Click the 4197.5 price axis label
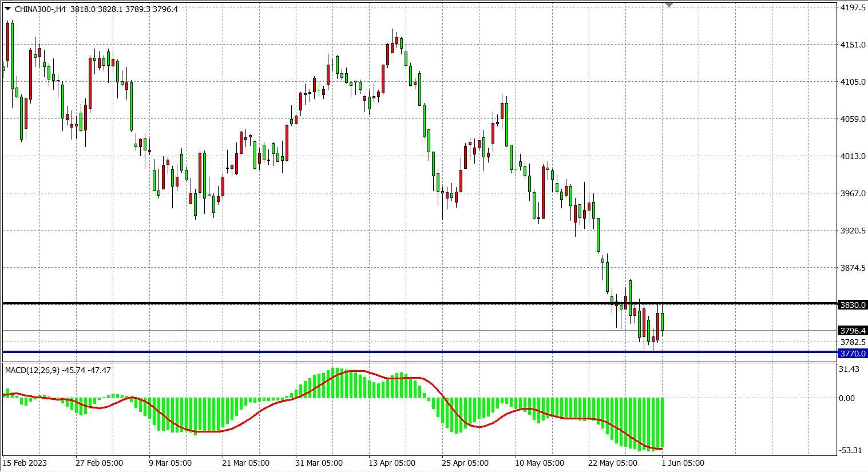 [x=852, y=7]
